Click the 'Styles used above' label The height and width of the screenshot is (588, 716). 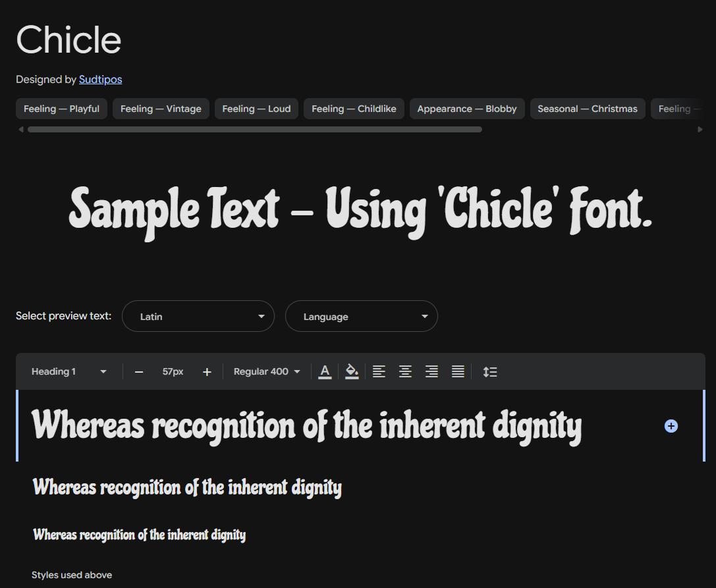tap(72, 575)
